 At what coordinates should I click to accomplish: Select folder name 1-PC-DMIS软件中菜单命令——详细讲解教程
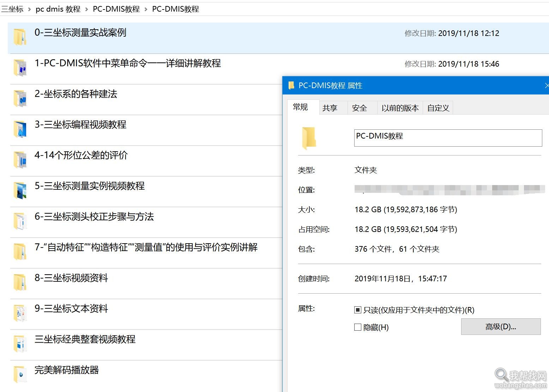click(128, 63)
